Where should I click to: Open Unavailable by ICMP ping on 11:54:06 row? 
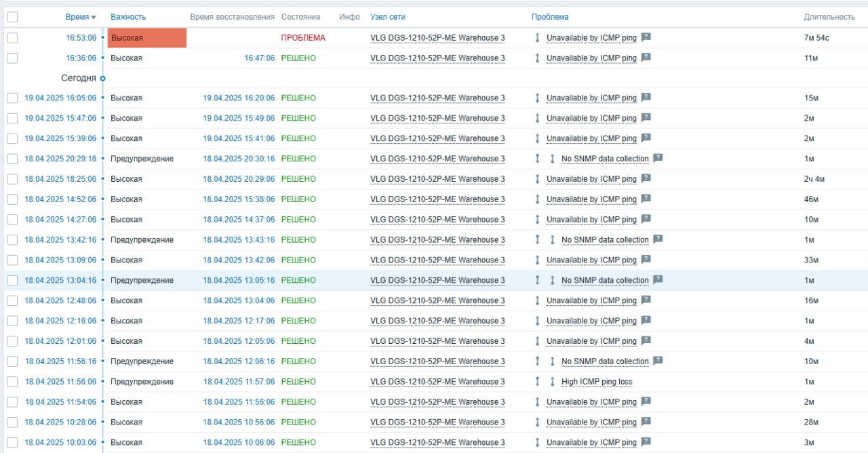591,402
